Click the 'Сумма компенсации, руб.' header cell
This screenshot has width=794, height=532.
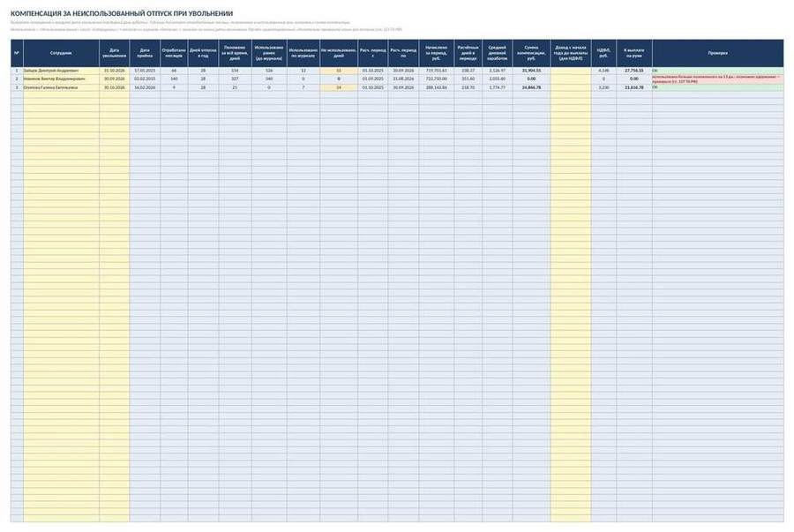[x=531, y=53]
